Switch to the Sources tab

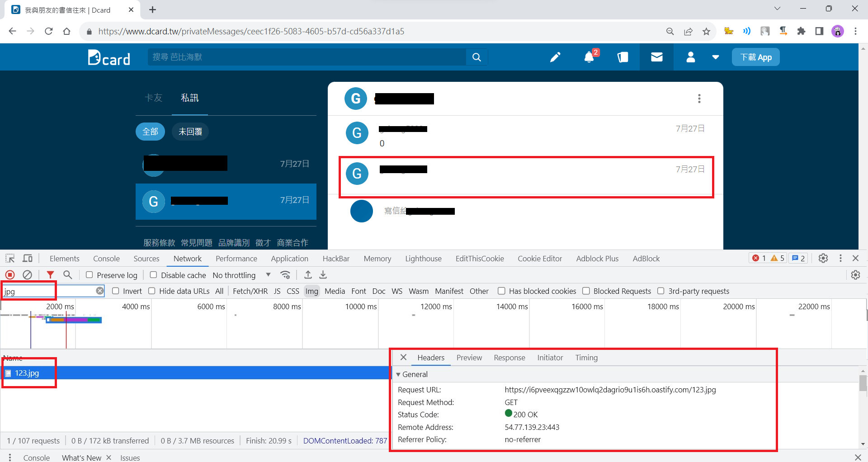point(146,259)
